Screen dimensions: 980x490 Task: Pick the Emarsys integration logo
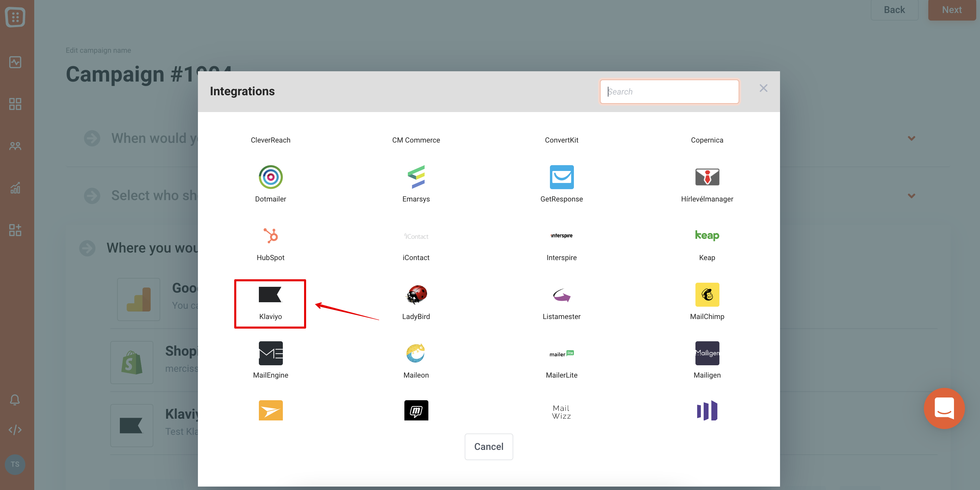click(x=416, y=177)
